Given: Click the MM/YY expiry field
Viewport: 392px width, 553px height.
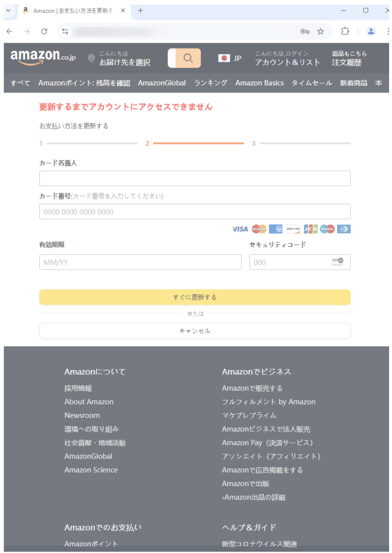Looking at the screenshot, I should point(140,262).
